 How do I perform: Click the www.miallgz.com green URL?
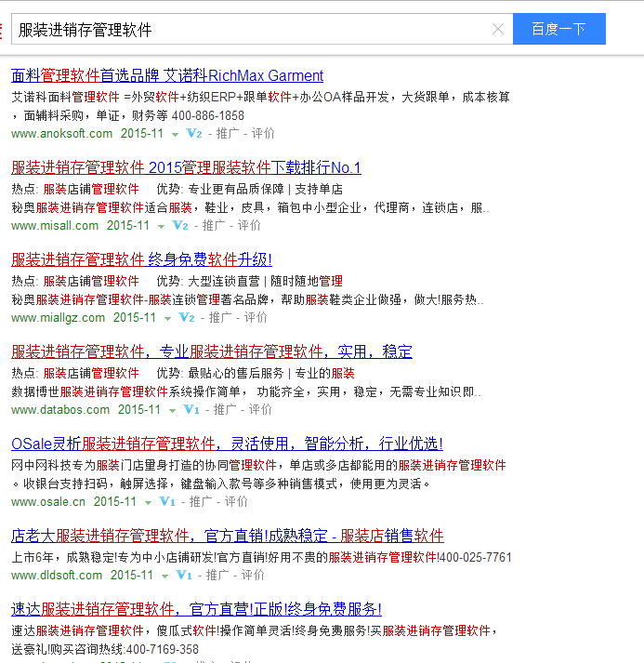click(59, 317)
